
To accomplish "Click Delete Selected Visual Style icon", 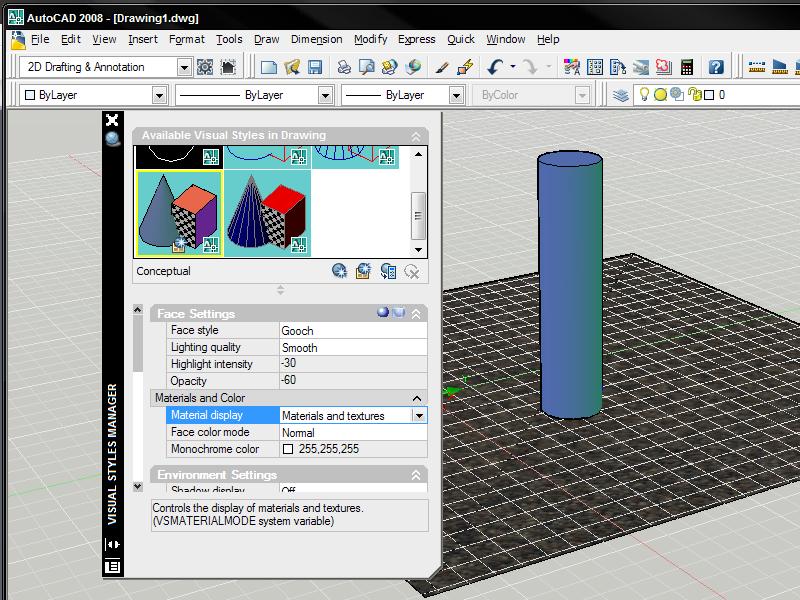I will 412,271.
